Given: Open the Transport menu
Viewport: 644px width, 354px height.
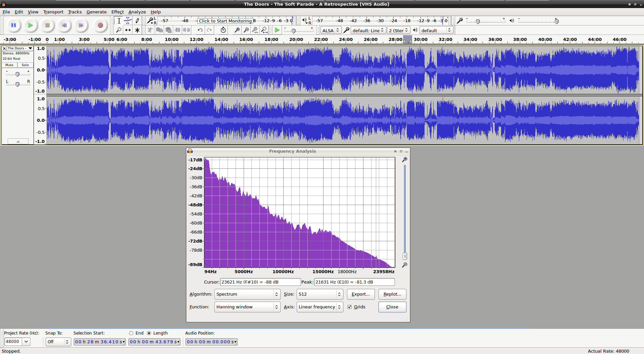Looking at the screenshot, I should 53,12.
